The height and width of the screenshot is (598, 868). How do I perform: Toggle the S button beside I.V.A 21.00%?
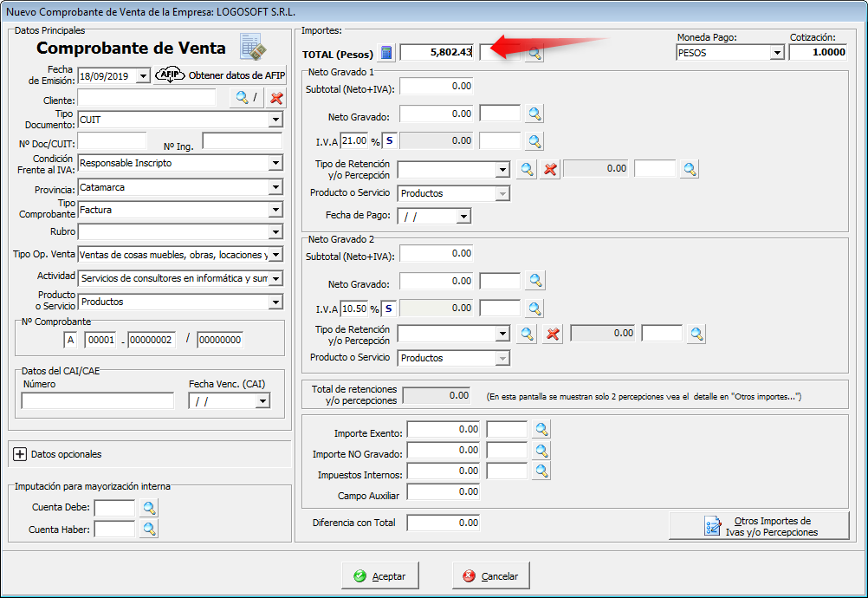tap(389, 140)
